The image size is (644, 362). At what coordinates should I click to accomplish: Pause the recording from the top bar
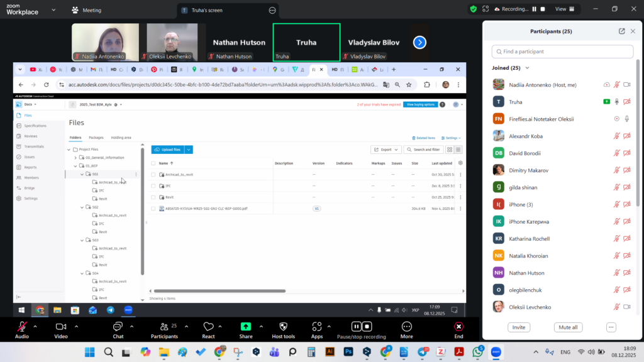535,9
